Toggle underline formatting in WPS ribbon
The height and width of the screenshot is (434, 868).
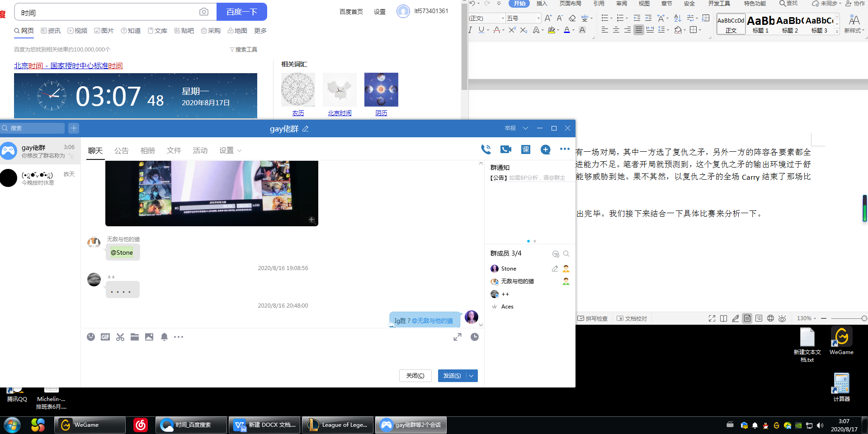481,30
